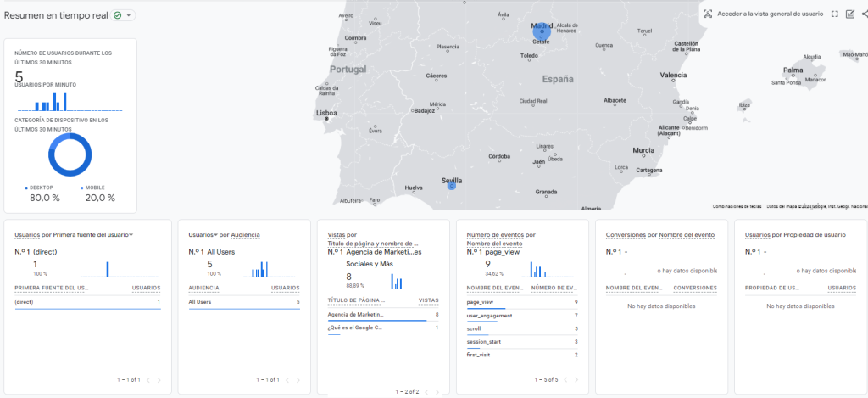This screenshot has height=398, width=868.
Task: Click the Sevilla user bubble on map
Action: coord(451,184)
